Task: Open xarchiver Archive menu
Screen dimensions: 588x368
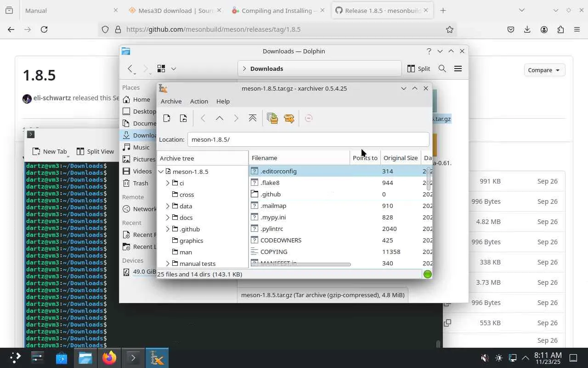Action: click(x=171, y=101)
